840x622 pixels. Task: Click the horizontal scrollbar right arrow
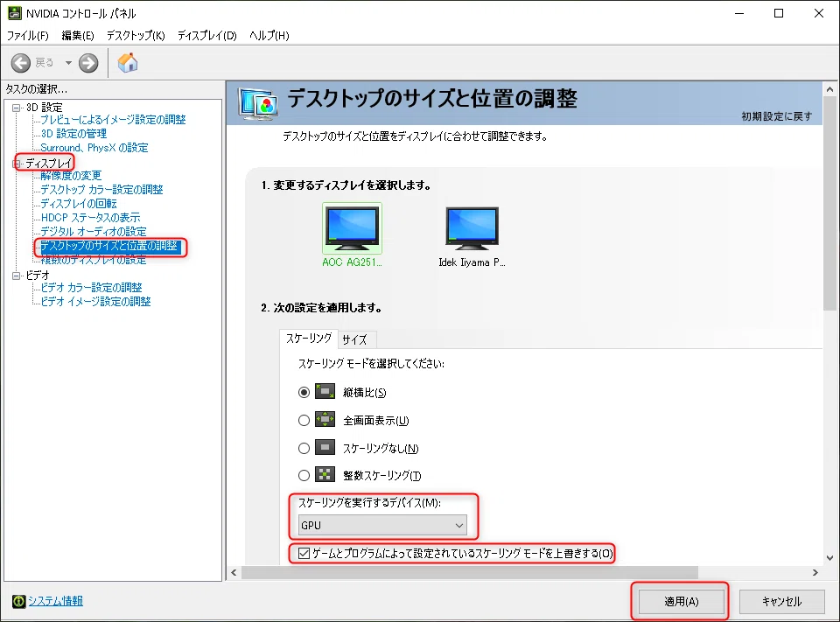[x=815, y=572]
